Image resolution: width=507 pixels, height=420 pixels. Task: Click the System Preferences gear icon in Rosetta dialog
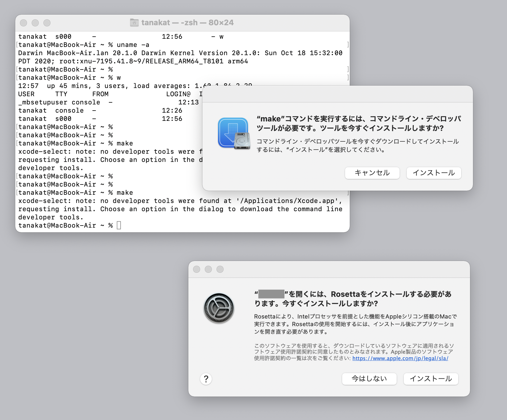pos(219,308)
